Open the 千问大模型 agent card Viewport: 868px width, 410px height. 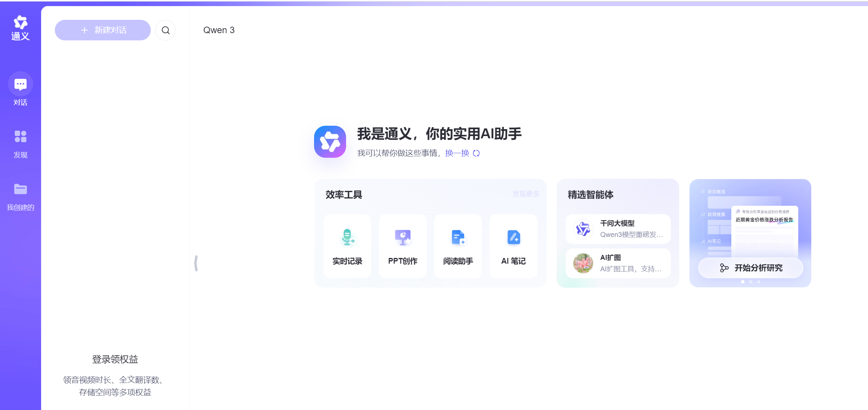tap(618, 229)
